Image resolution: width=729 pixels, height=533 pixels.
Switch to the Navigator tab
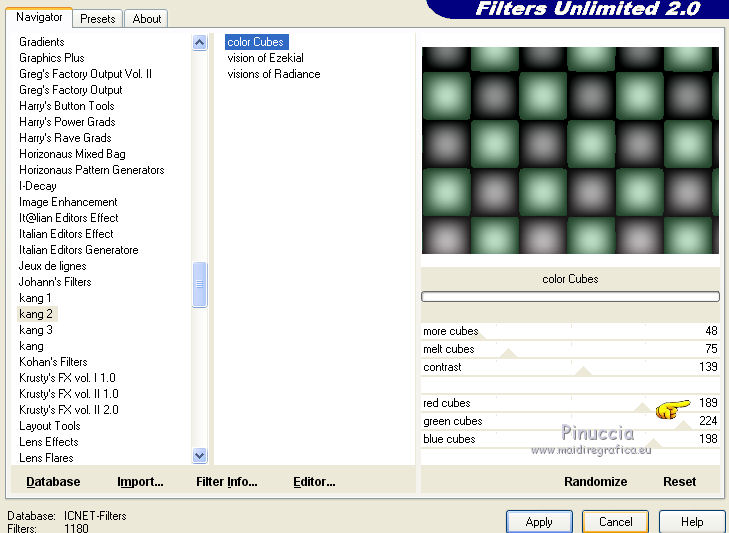coord(39,18)
